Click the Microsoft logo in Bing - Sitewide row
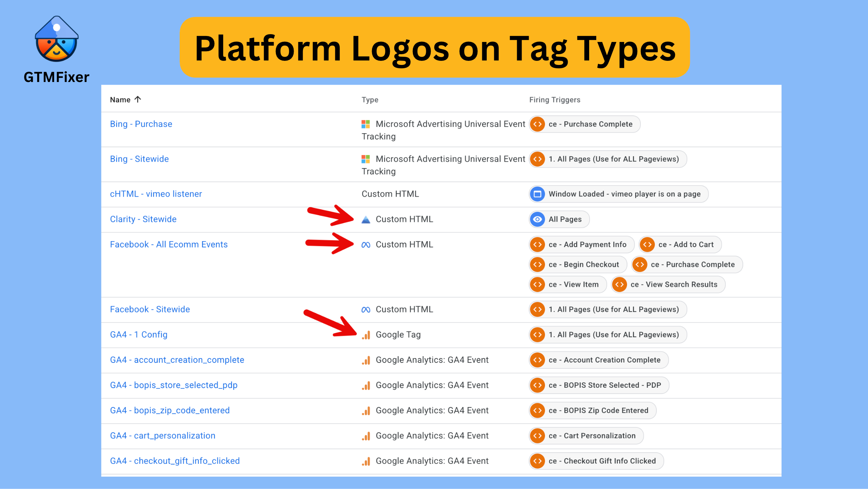The image size is (868, 489). click(x=366, y=159)
